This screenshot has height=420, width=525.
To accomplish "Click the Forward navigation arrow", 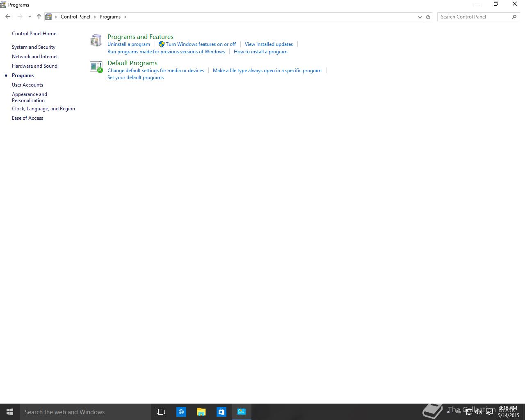I will click(20, 17).
